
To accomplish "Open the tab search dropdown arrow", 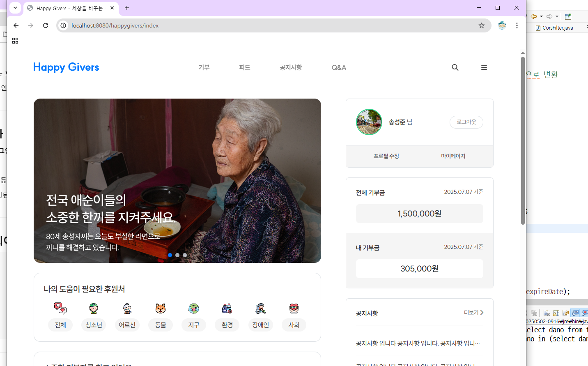I will click(15, 8).
